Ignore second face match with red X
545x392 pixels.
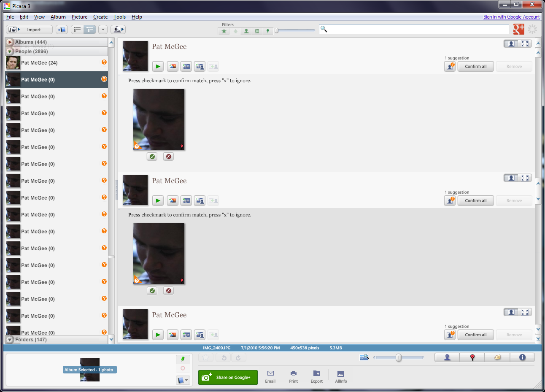tap(168, 291)
